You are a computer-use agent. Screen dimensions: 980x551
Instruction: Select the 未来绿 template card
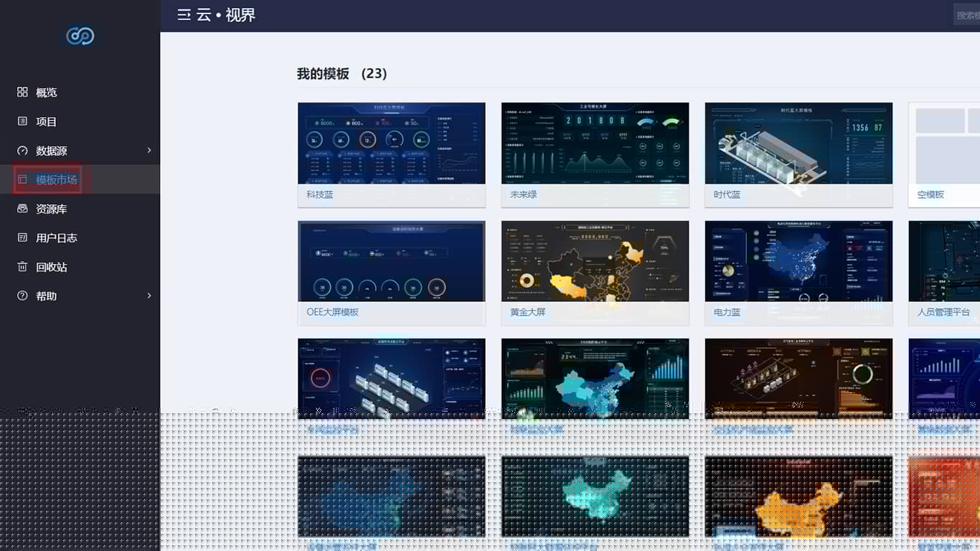(595, 154)
